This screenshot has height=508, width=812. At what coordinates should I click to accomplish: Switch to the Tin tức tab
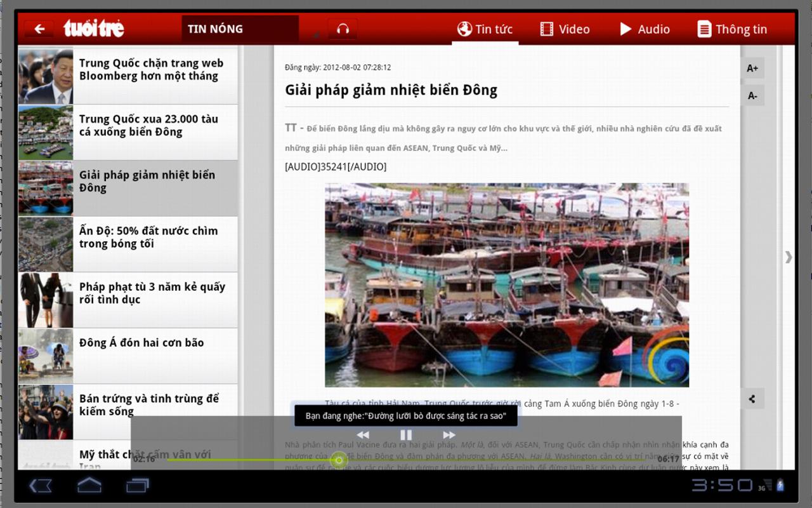485,29
